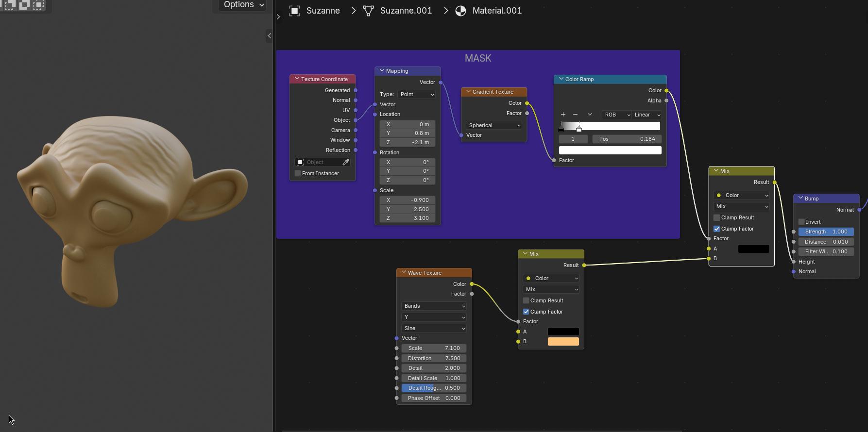Enable Clamp Result in upper Mix node
The height and width of the screenshot is (432, 868).
coord(716,217)
